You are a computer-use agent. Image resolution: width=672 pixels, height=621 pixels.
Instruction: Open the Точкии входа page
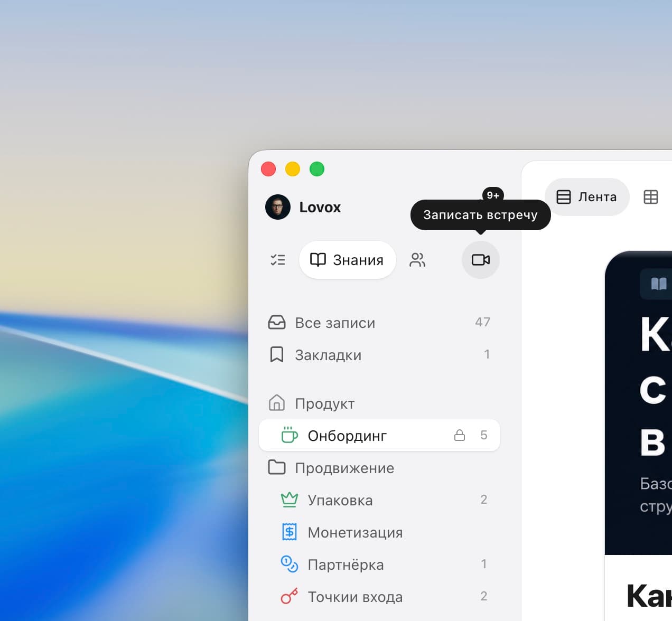379,597
